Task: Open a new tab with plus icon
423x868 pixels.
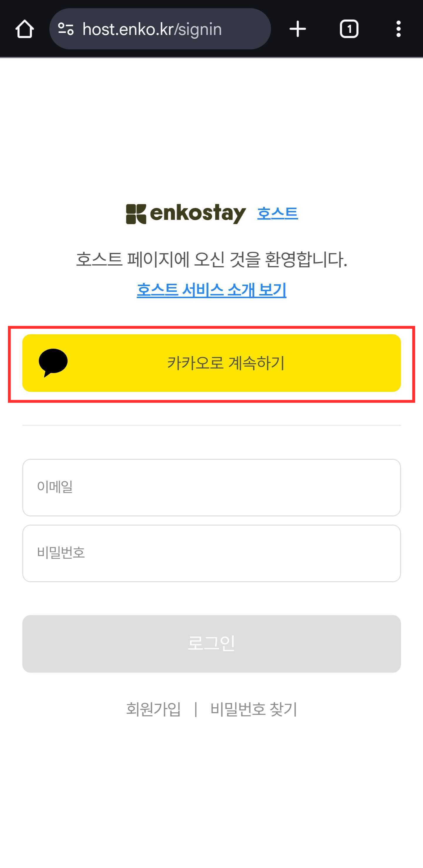Action: pos(298,29)
